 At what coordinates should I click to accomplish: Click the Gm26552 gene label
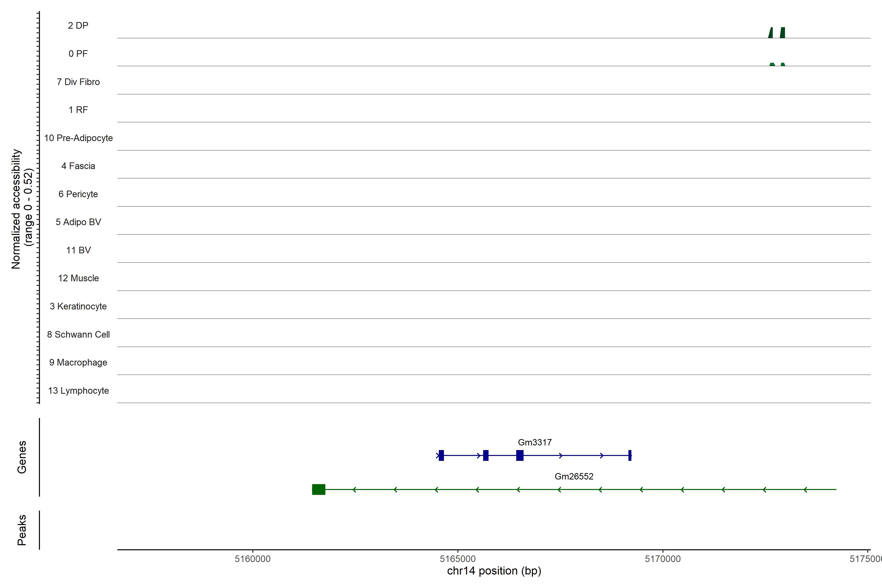(574, 477)
